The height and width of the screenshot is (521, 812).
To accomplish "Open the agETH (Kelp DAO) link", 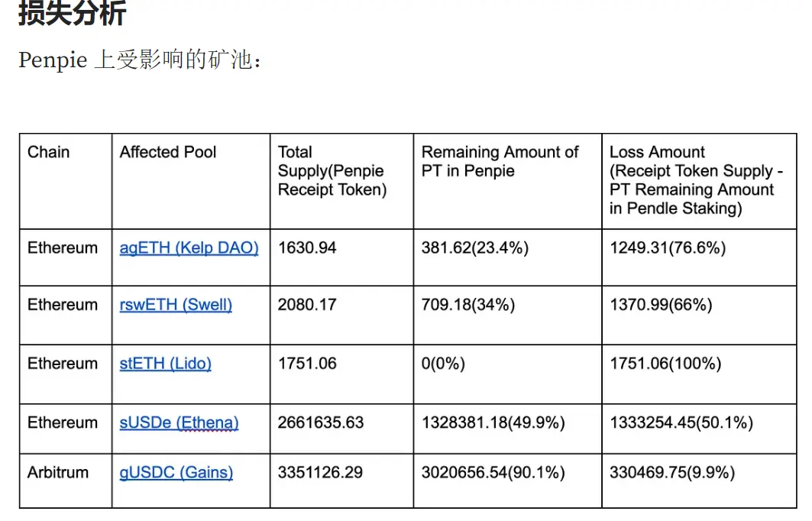I will click(x=189, y=248).
